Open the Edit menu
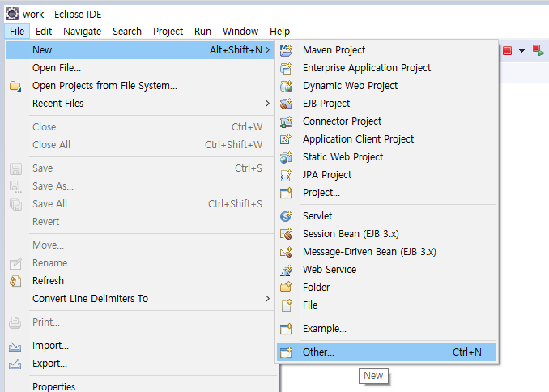This screenshot has height=392, width=549. click(x=44, y=32)
